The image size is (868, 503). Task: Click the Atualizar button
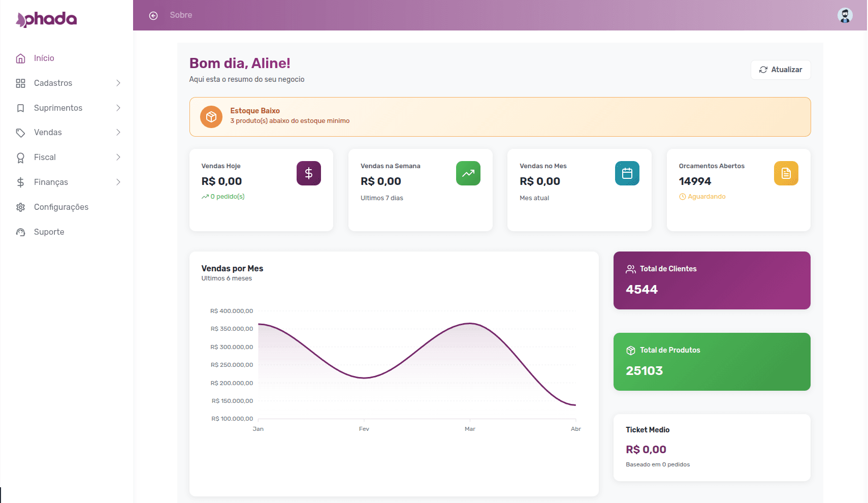781,70
